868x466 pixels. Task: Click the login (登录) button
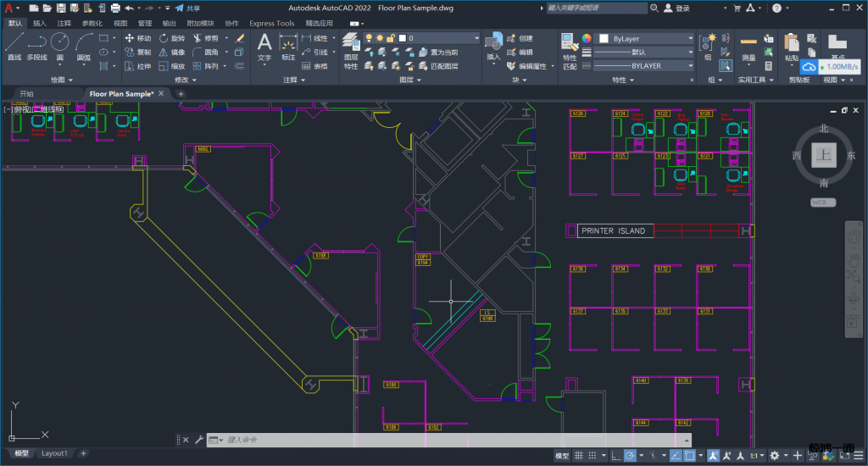676,8
